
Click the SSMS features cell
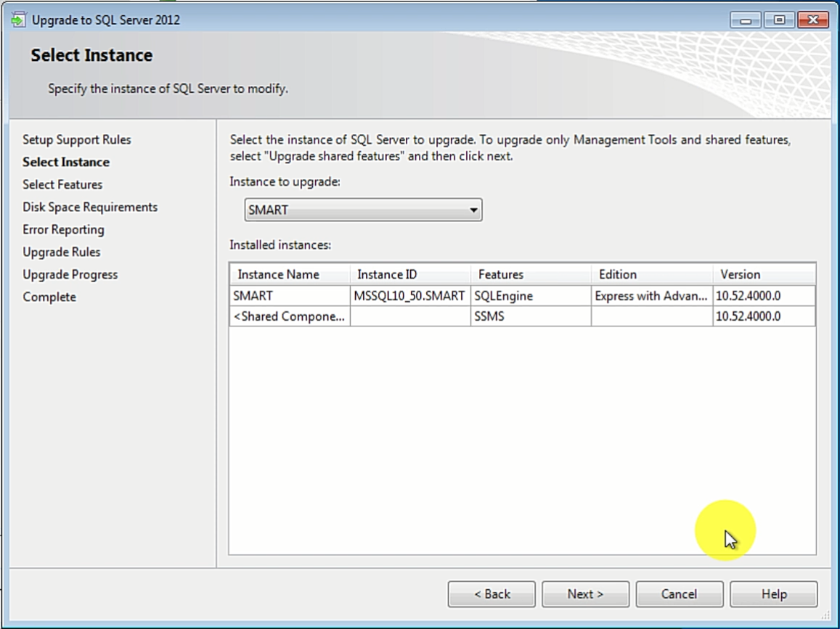tap(531, 316)
